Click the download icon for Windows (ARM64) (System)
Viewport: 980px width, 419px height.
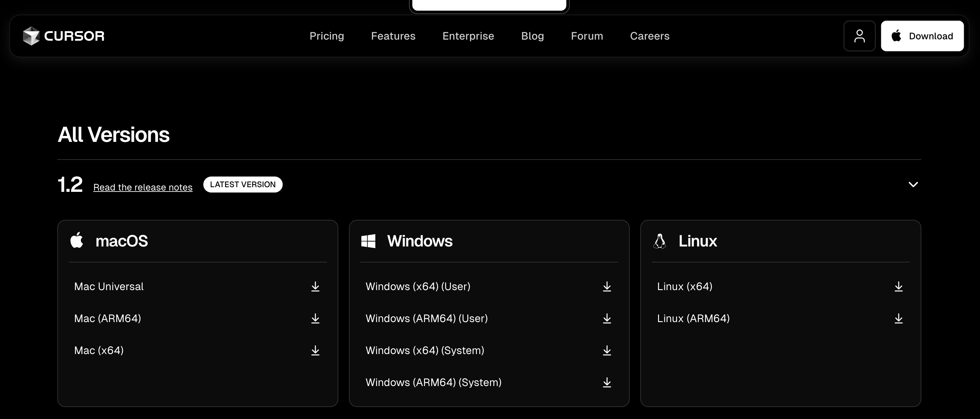607,382
